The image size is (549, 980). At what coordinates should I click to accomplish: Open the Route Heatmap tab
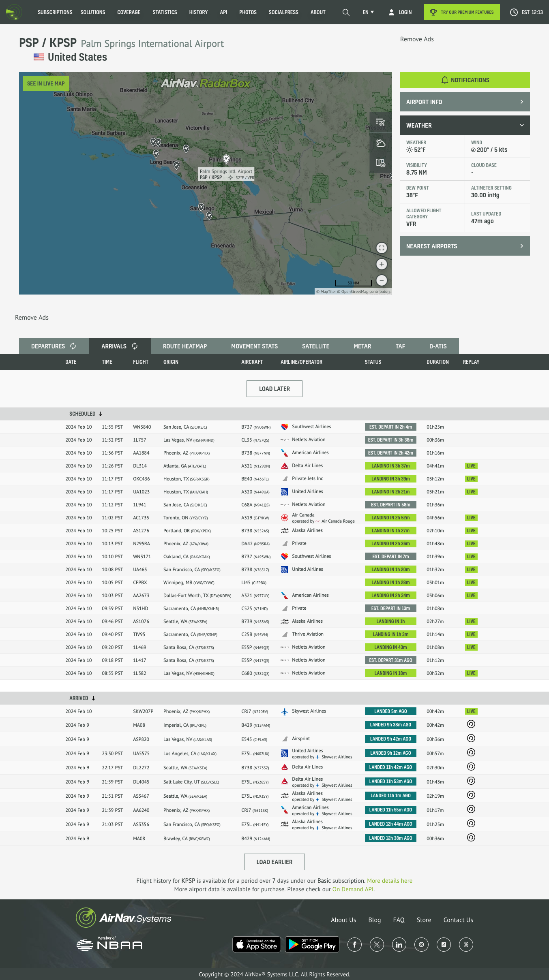click(185, 346)
